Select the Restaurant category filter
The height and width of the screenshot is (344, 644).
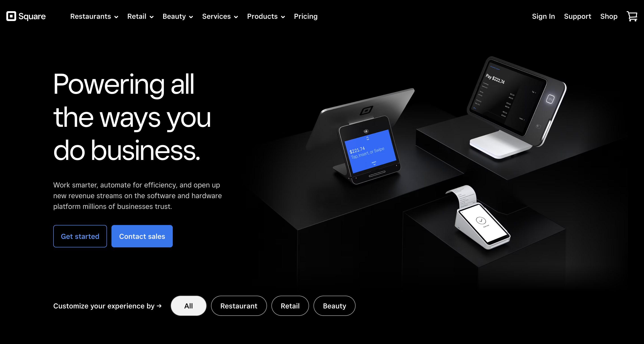(x=239, y=306)
